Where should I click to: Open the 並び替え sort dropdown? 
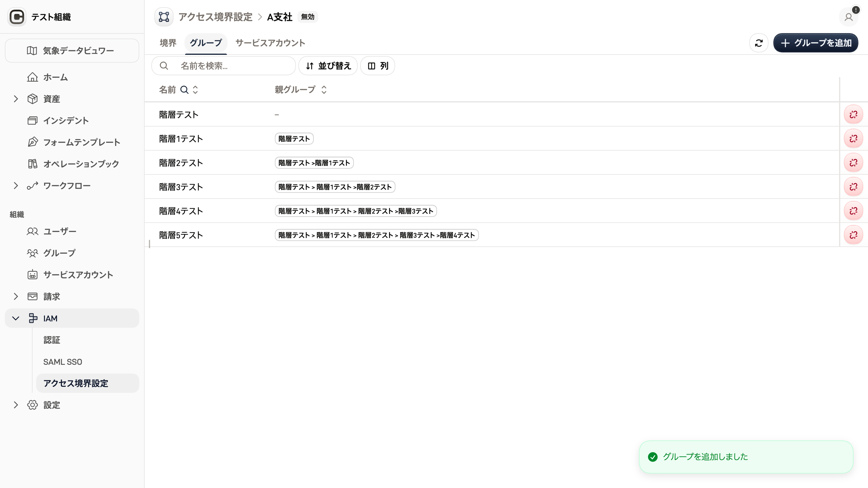(x=328, y=66)
